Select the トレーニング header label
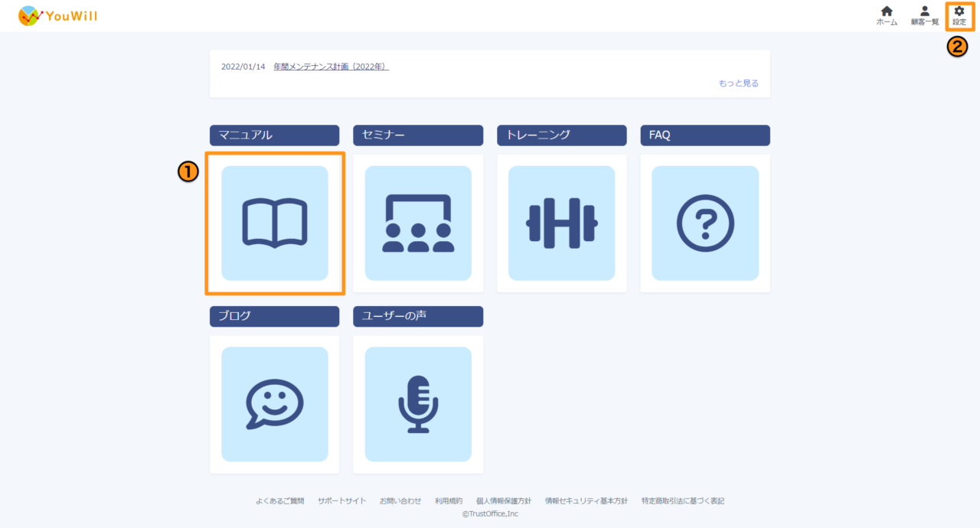This screenshot has width=980, height=528. tap(561, 135)
